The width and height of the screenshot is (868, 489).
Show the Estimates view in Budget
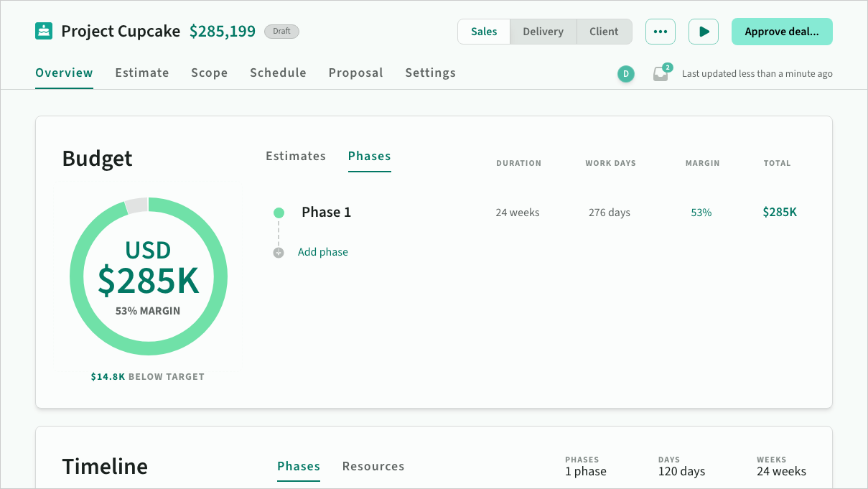coord(296,156)
